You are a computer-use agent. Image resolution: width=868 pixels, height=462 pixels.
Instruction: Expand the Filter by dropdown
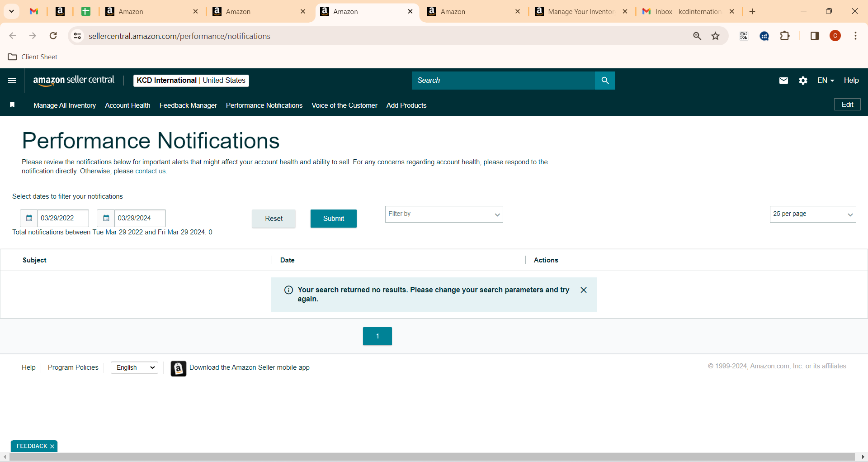pyautogui.click(x=444, y=214)
